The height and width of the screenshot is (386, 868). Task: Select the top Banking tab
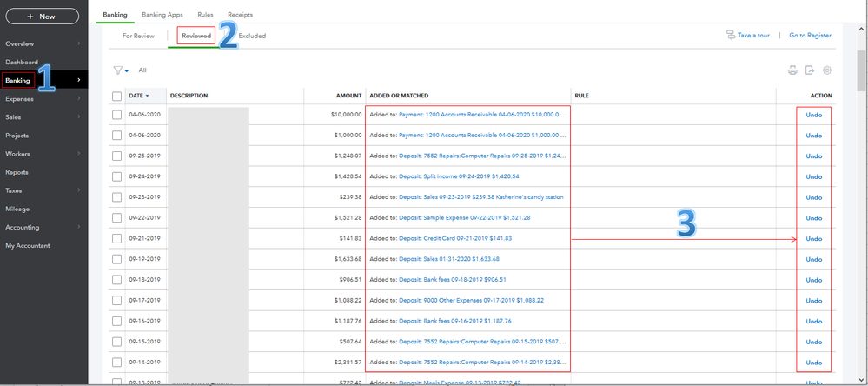pyautogui.click(x=116, y=15)
